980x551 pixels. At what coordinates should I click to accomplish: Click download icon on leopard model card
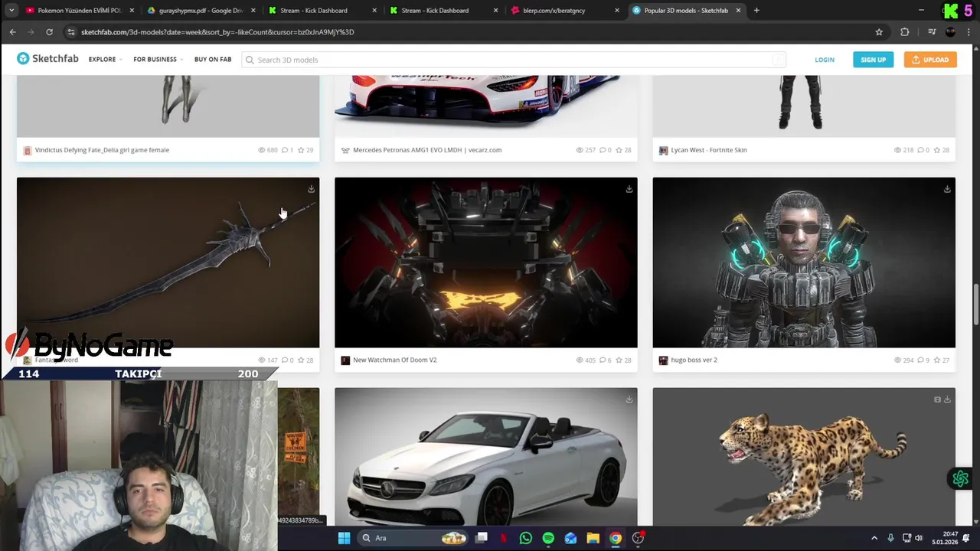(947, 399)
